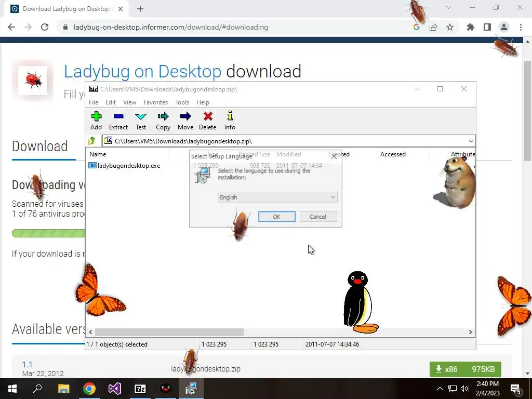Go back in Chrome
Viewport: 532px width, 399px height.
coord(11,27)
